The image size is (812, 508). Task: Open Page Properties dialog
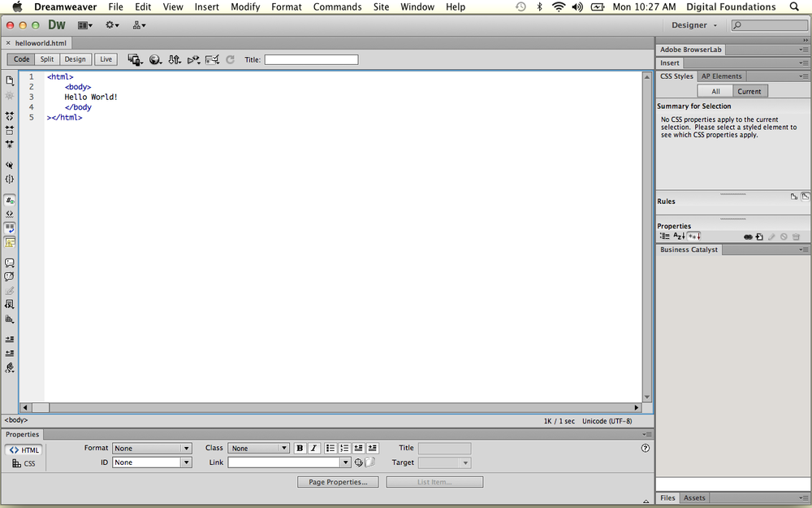point(338,481)
